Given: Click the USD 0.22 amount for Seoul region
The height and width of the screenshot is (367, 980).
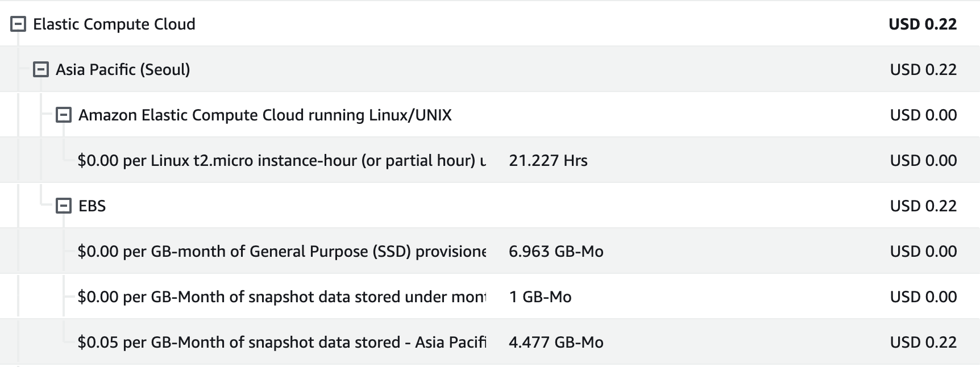Looking at the screenshot, I should 923,69.
